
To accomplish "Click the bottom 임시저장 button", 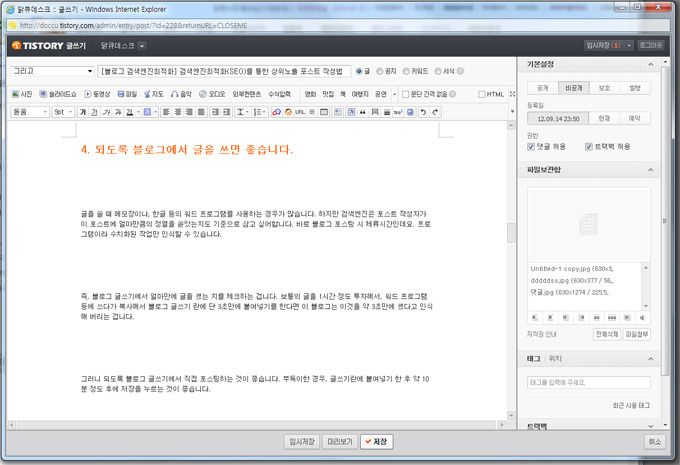I will (302, 442).
